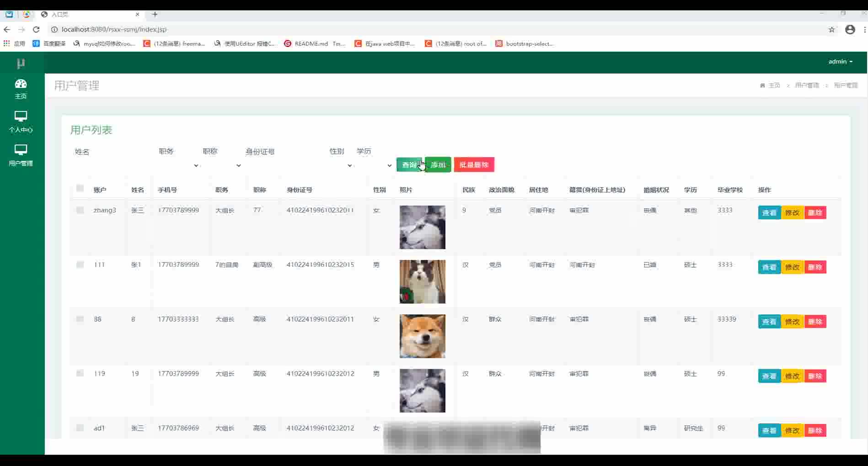Click 修改 for user 111
The image size is (868, 466).
[792, 267]
